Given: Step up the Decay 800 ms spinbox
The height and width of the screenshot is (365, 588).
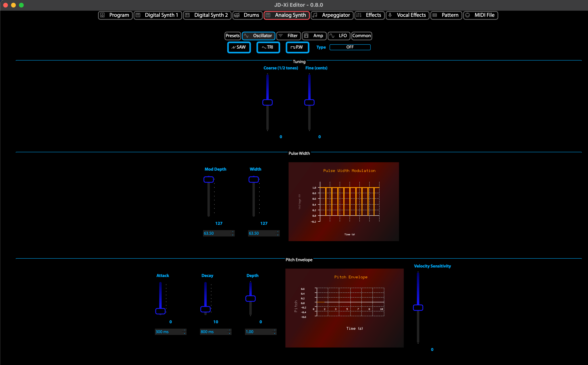Looking at the screenshot, I should pyautogui.click(x=230, y=330).
